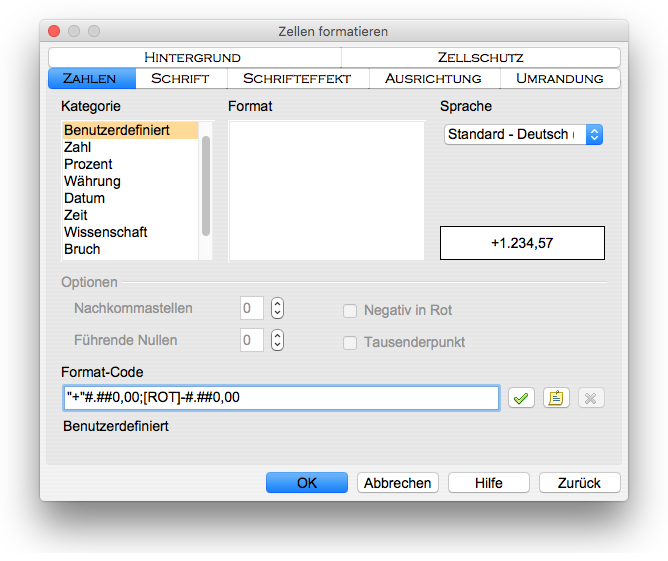Choose the Währung category

[x=130, y=181]
